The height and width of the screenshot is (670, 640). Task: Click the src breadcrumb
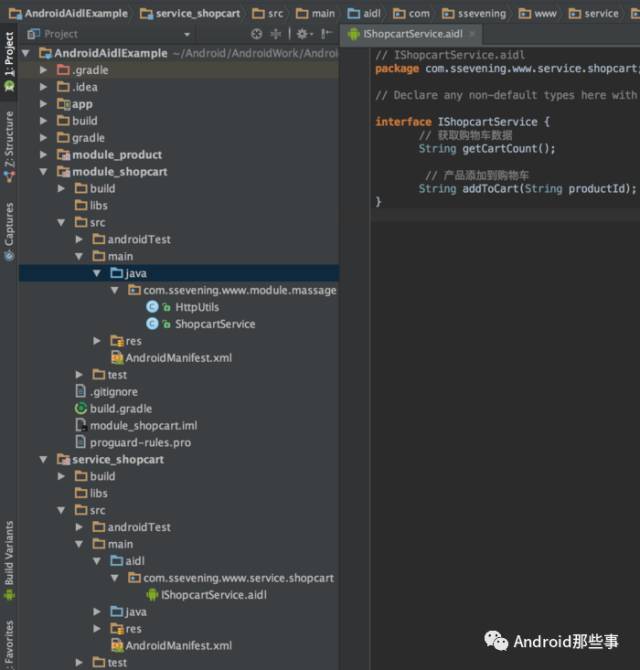(x=268, y=14)
